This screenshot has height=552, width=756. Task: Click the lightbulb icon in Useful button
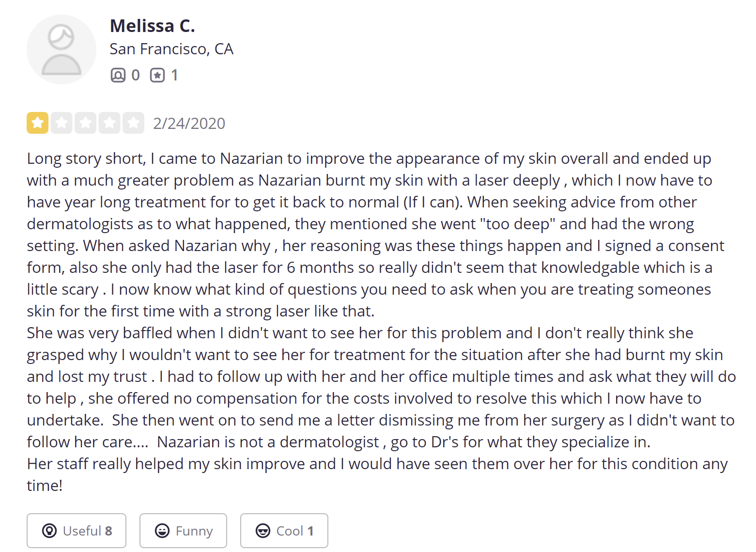pyautogui.click(x=49, y=531)
